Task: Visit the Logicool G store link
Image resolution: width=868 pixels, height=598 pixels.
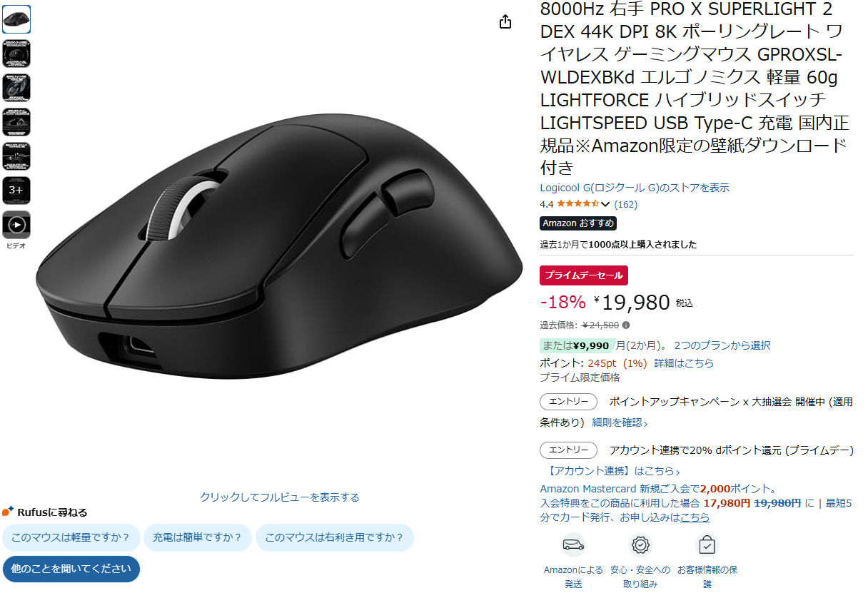Action: tap(635, 188)
